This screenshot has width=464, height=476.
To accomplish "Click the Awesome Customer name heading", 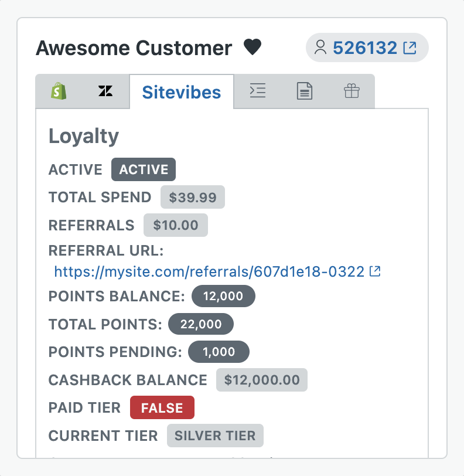I will click(134, 48).
